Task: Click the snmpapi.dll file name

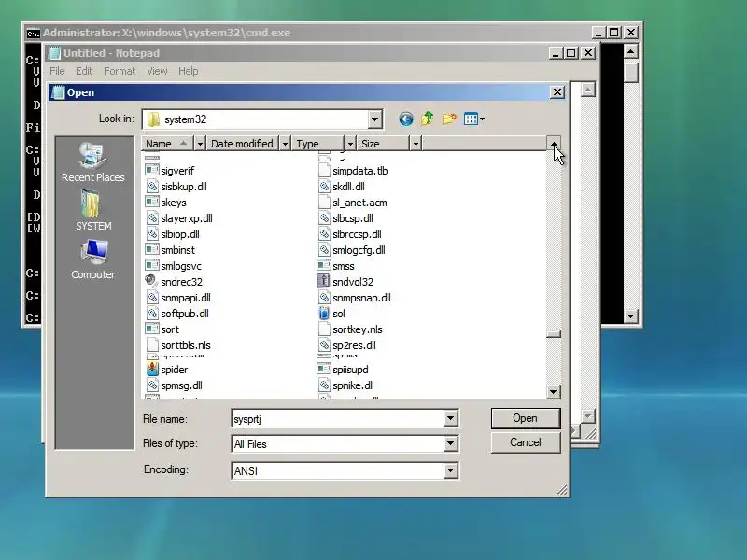Action: pos(185,298)
